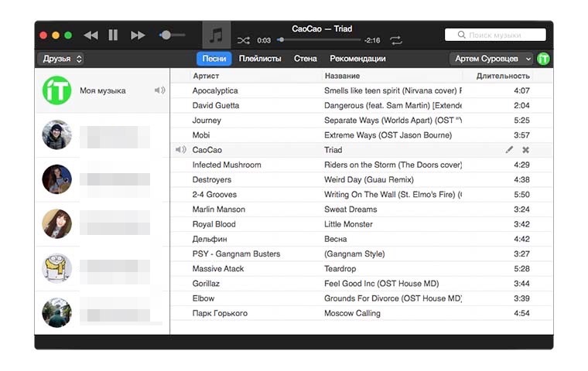Click the speaker icon next to Моя музыка
This screenshot has height=371, width=588.
point(159,90)
